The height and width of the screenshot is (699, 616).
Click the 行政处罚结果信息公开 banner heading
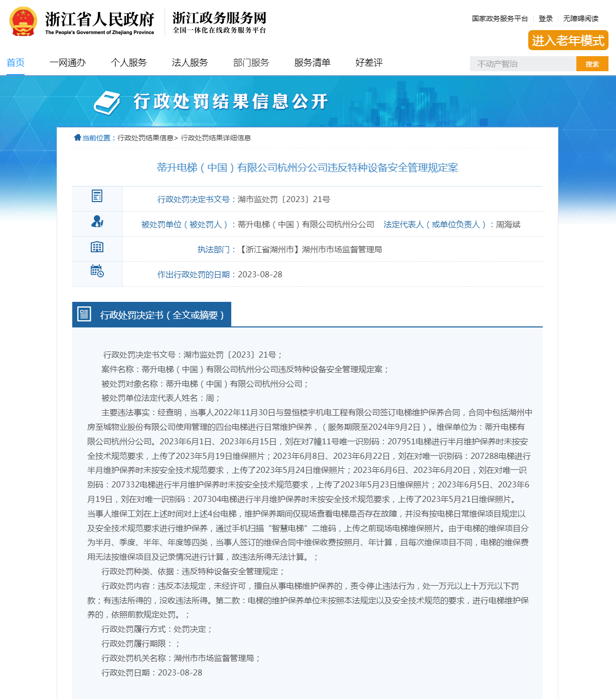231,102
